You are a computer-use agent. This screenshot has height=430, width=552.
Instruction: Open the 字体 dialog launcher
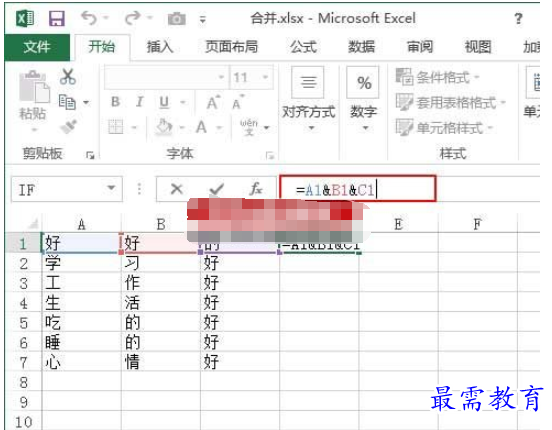pyautogui.click(x=270, y=155)
